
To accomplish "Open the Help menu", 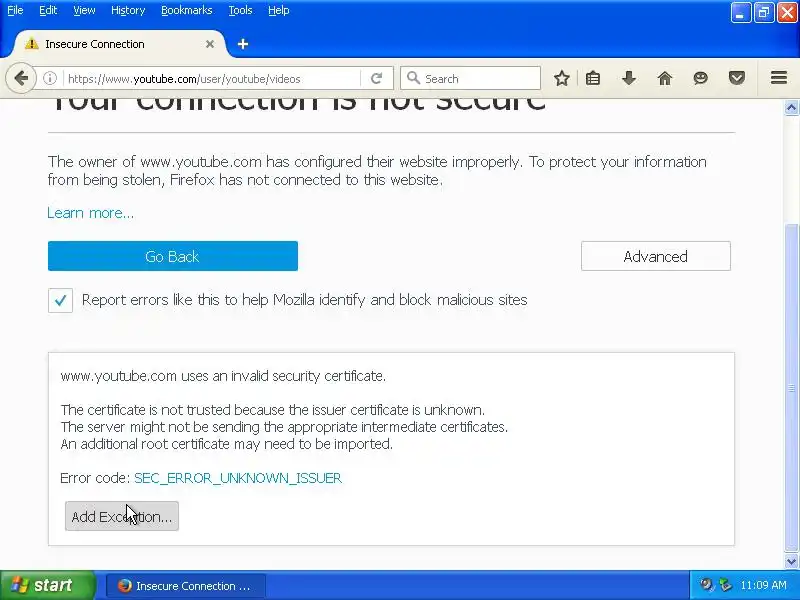I will coord(279,10).
